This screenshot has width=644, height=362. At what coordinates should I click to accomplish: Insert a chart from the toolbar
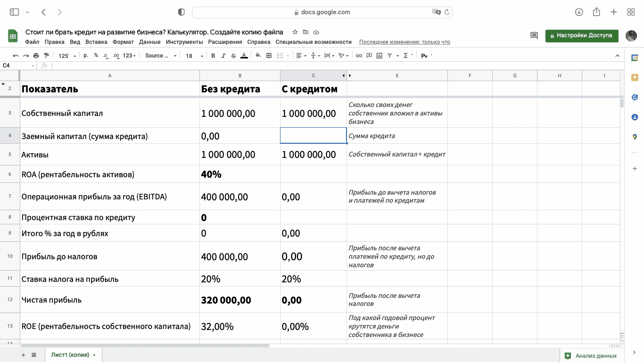379,56
